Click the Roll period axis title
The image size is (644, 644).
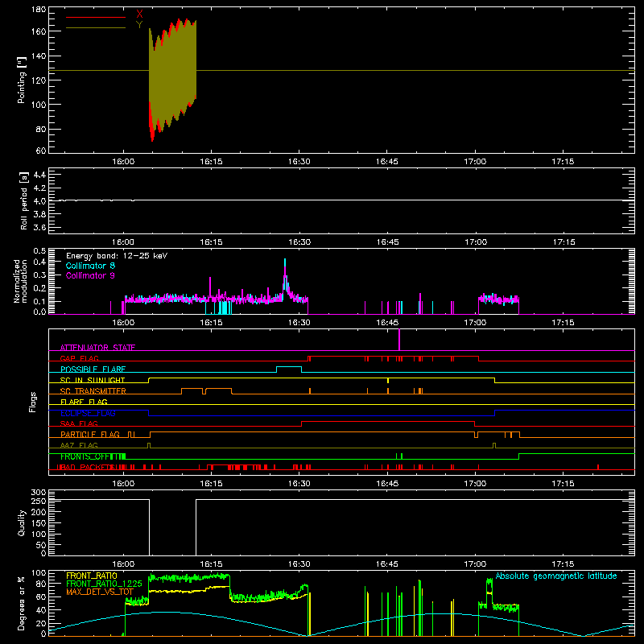tap(24, 201)
